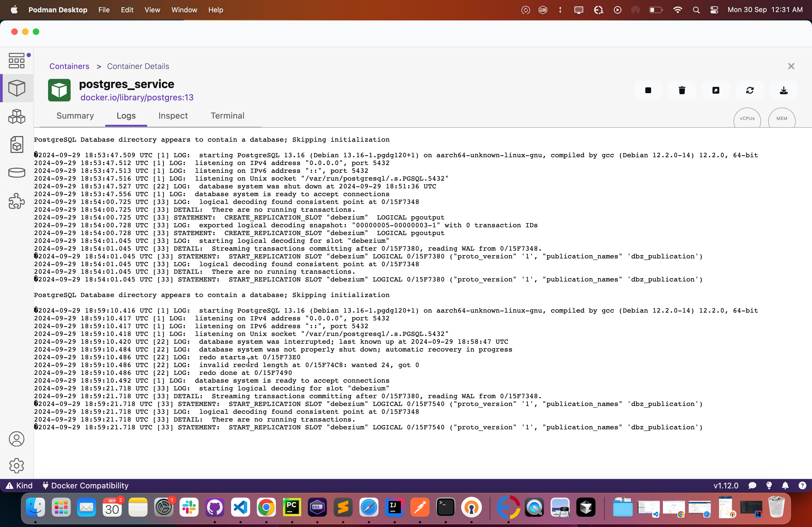812x527 pixels.
Task: Click the clock showing Mon 30 Sep 12:31 AM
Action: 765,10
